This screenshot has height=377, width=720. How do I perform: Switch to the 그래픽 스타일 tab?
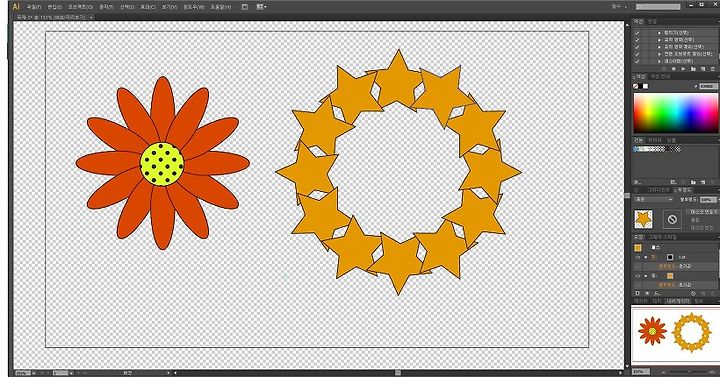click(662, 237)
